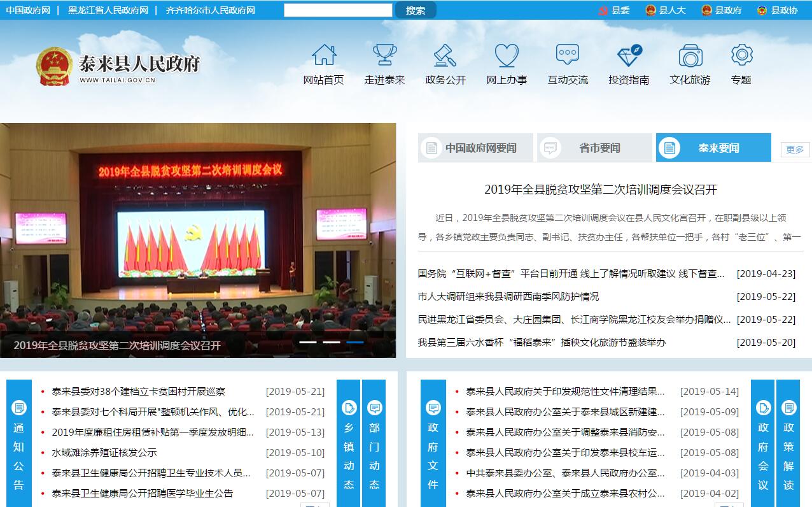The height and width of the screenshot is (507, 812).
Task: Open the 齐齐哈尔市人民政府网 link
Action: 211,10
